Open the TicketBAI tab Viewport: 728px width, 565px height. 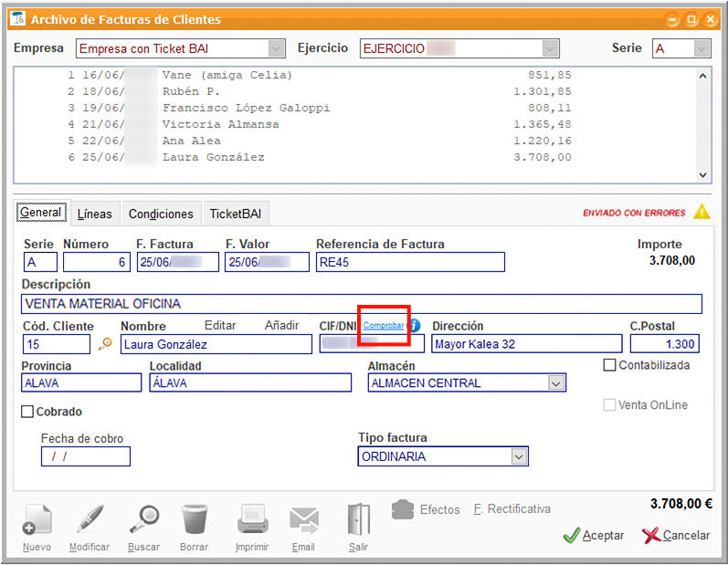click(x=236, y=214)
